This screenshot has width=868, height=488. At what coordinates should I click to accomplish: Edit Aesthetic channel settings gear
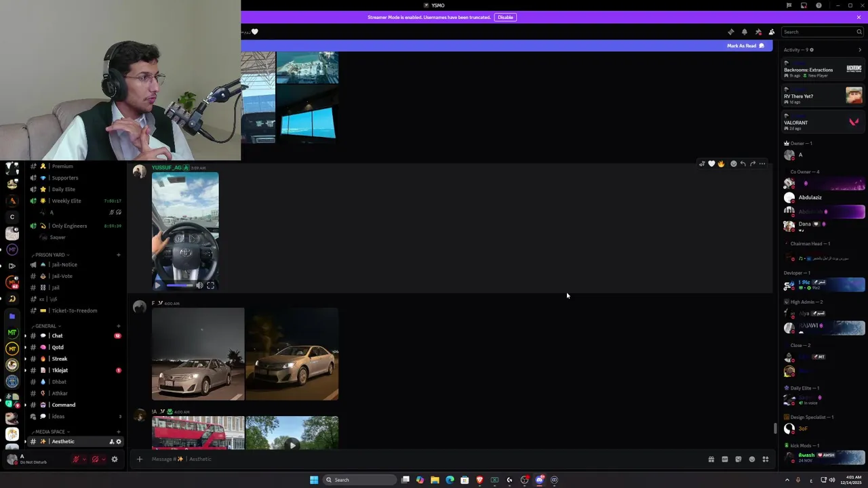coord(119,441)
